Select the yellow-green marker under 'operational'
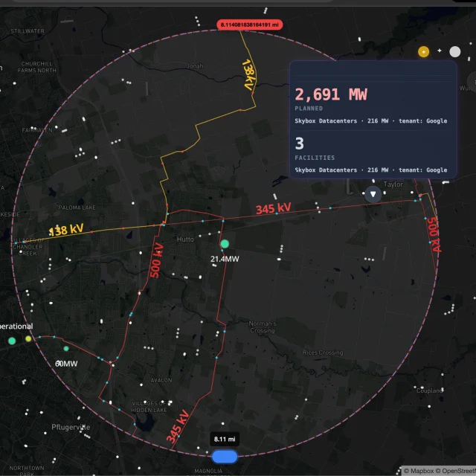 pyautogui.click(x=28, y=338)
